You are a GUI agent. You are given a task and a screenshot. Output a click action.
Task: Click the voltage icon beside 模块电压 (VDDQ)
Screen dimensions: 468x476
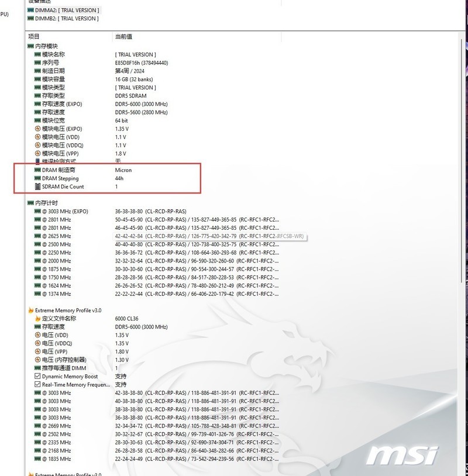(x=37, y=145)
